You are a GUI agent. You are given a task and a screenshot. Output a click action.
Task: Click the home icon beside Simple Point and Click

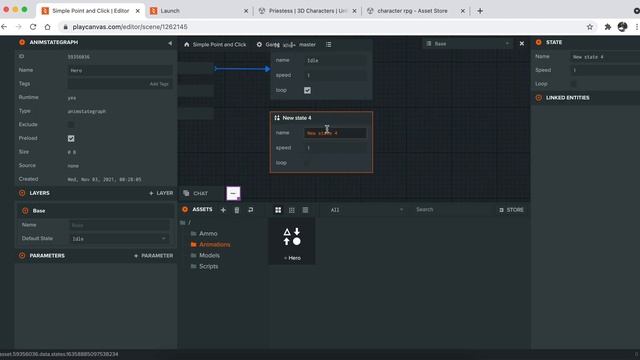pyautogui.click(x=187, y=44)
